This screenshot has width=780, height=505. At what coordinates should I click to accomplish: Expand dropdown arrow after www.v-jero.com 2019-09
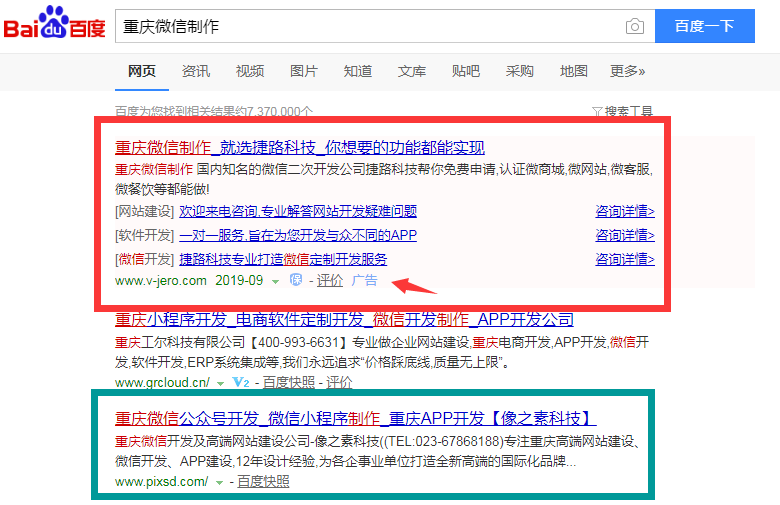(275, 282)
